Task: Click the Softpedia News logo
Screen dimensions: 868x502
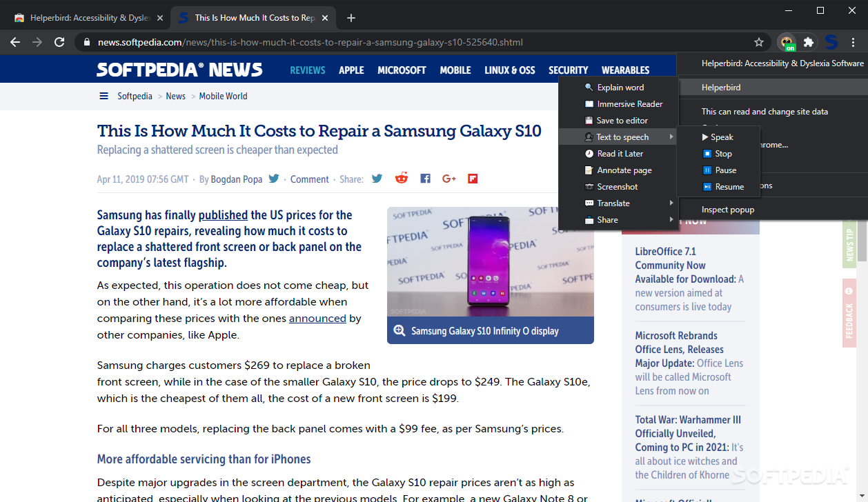Action: (x=179, y=70)
